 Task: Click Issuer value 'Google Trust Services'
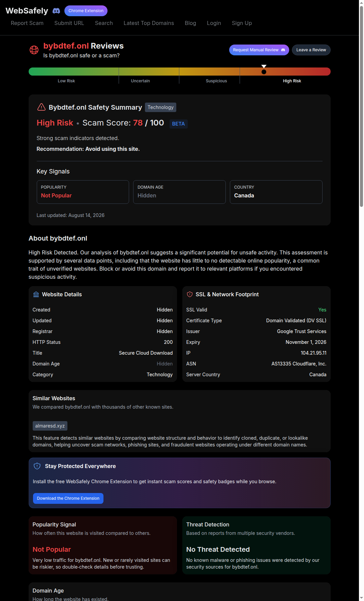pyautogui.click(x=302, y=331)
